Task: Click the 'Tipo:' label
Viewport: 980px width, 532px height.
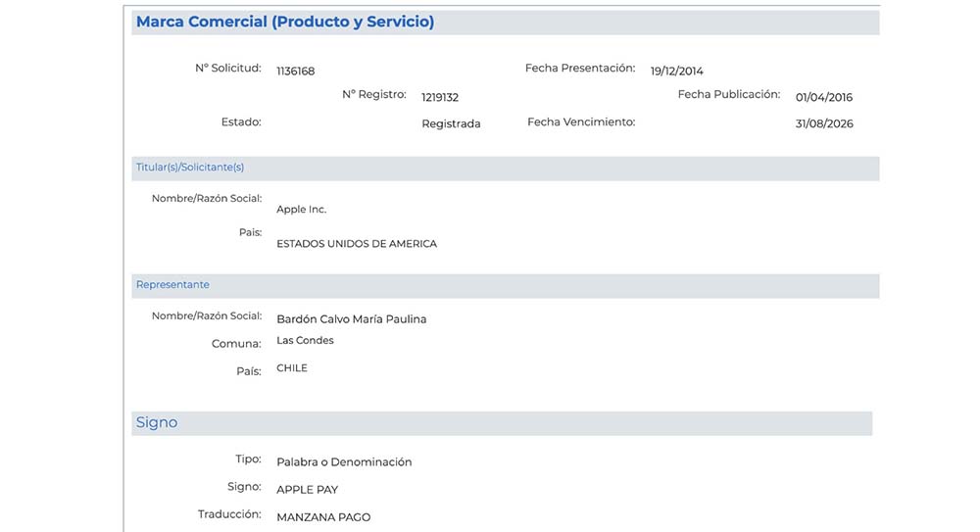Action: click(x=249, y=459)
